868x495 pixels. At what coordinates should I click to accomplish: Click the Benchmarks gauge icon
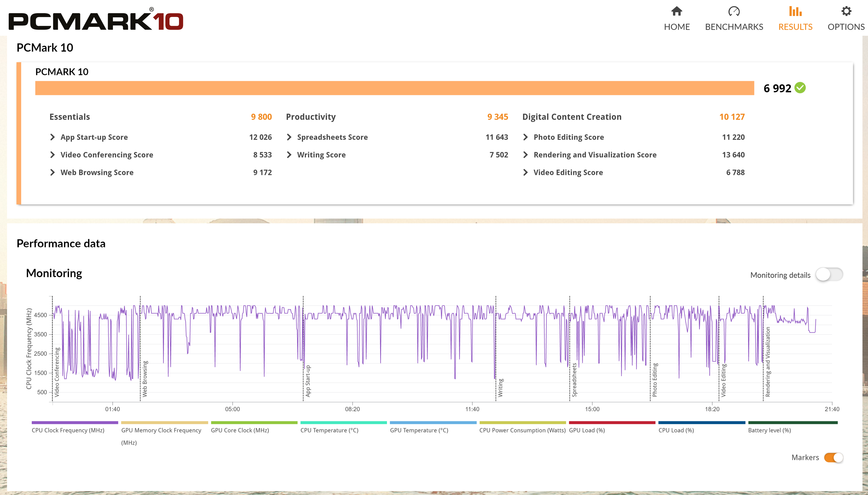[x=734, y=11]
